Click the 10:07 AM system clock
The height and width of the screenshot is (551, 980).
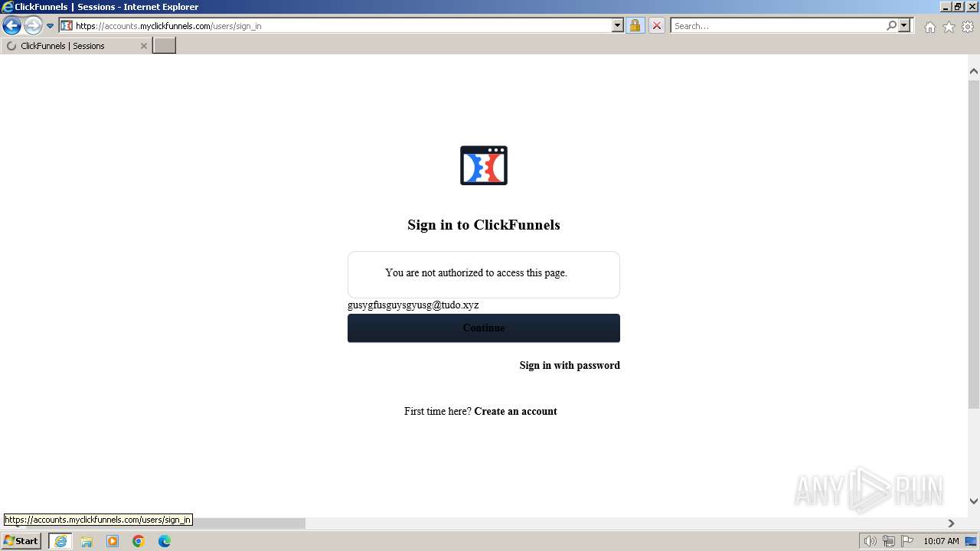(941, 541)
